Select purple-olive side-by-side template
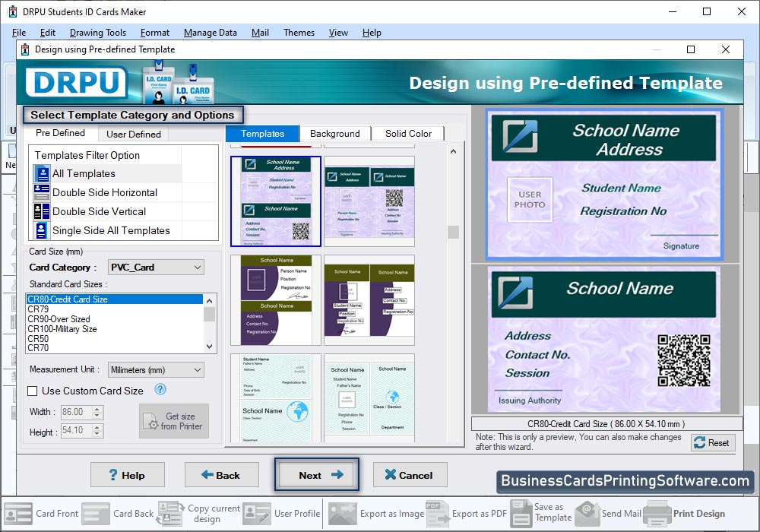 (x=369, y=300)
